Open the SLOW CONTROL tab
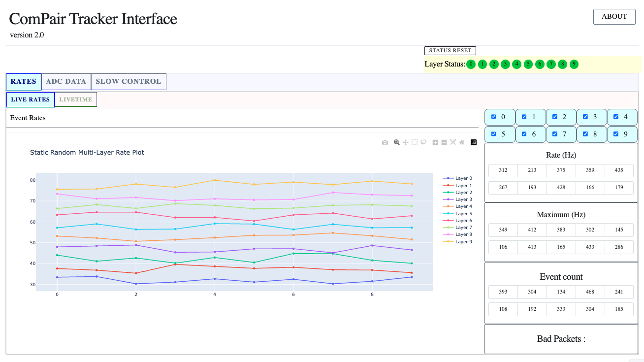Viewport: 644px width, 362px height. pyautogui.click(x=129, y=82)
